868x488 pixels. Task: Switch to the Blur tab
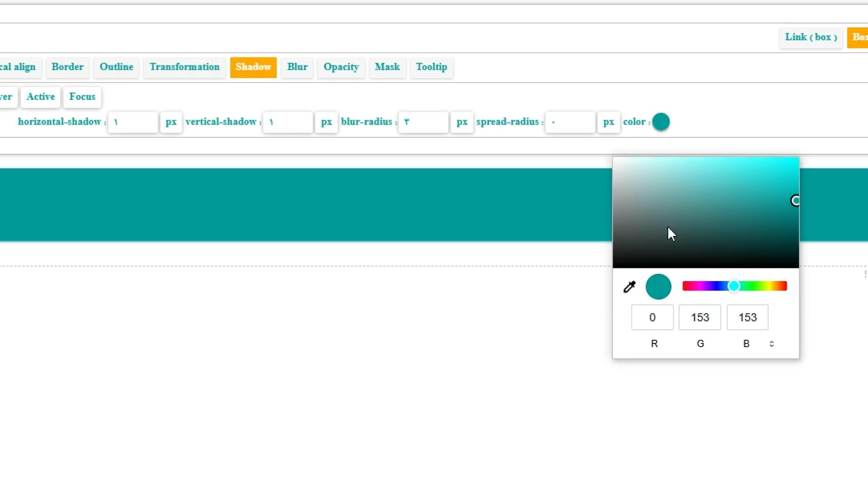click(x=297, y=67)
